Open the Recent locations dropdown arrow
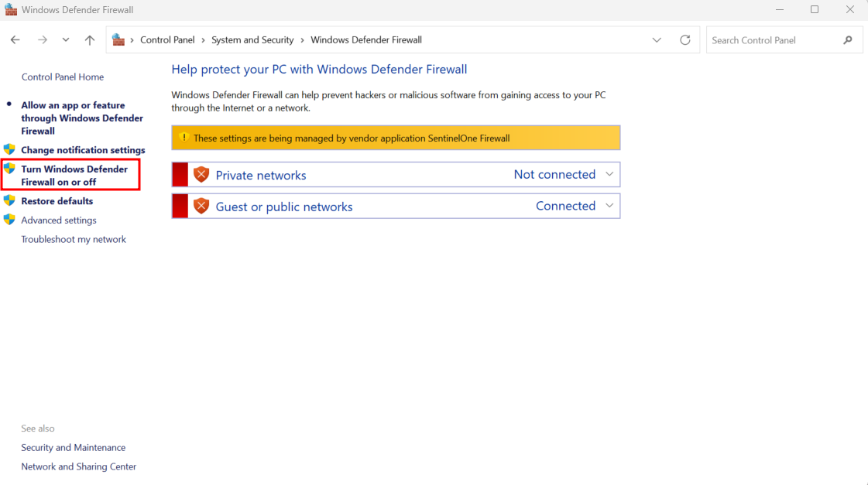868x485 pixels. click(x=66, y=40)
